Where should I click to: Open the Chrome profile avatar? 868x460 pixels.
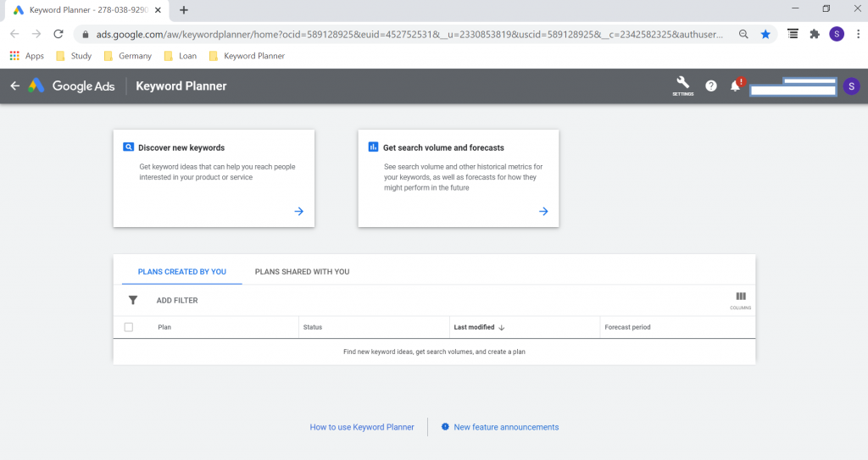click(x=837, y=35)
